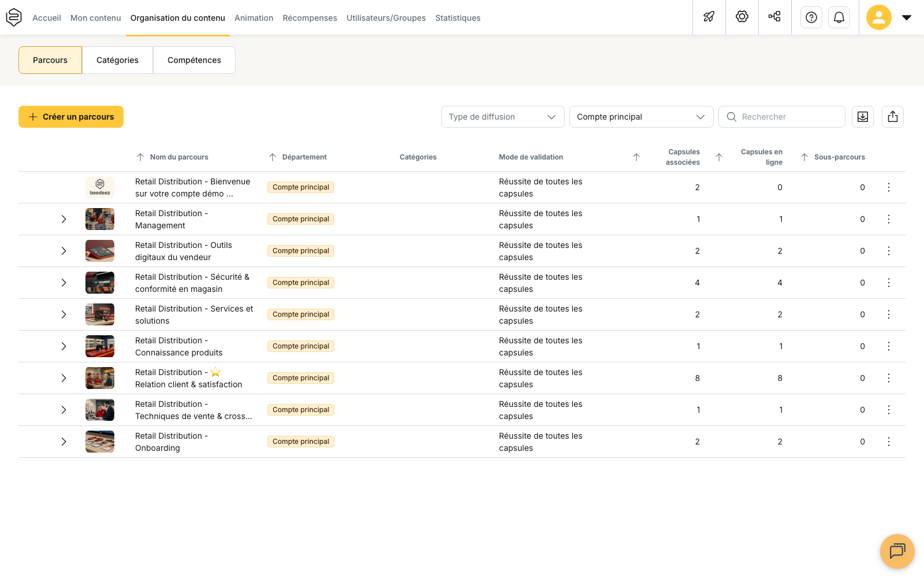Viewport: 924px width, 578px height.
Task: Click thumbnail of Sécurité & conformité parcours
Action: [100, 283]
